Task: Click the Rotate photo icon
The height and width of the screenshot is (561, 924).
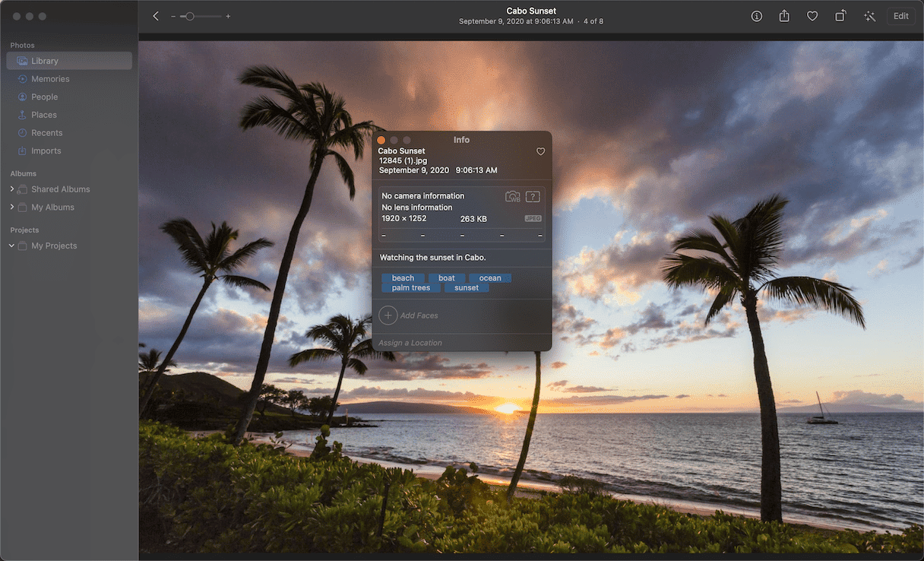Action: click(840, 16)
